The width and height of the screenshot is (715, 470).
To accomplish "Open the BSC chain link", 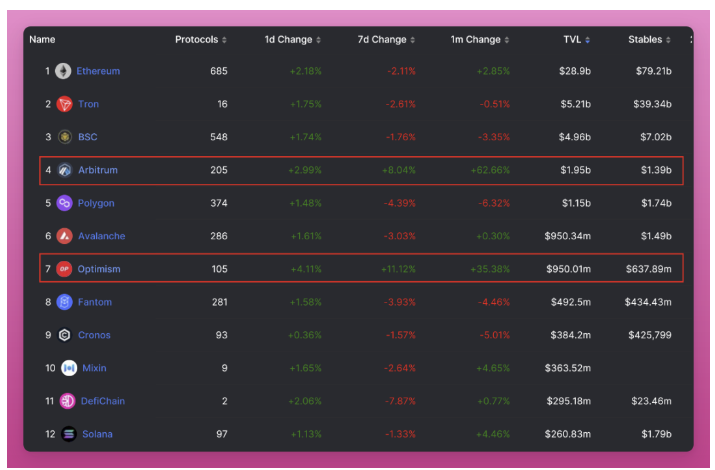I will [88, 137].
